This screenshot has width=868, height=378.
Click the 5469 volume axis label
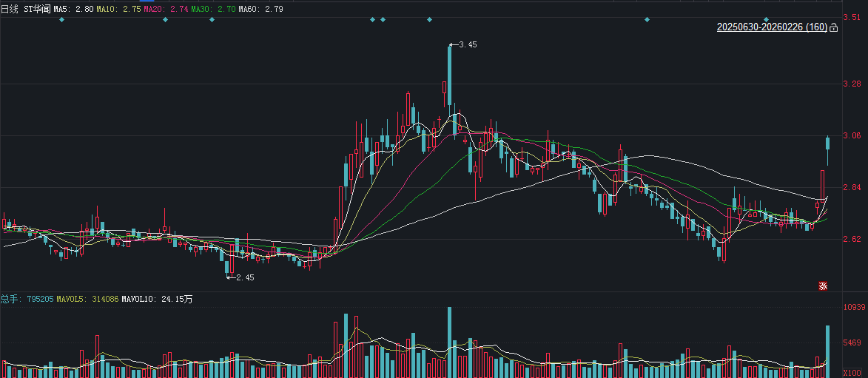[853, 342]
